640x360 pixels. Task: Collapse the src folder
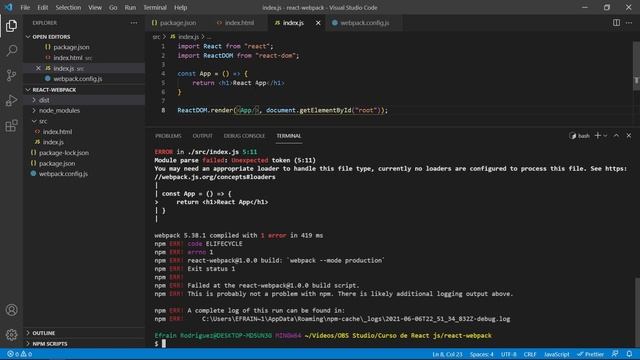(x=84, y=121)
